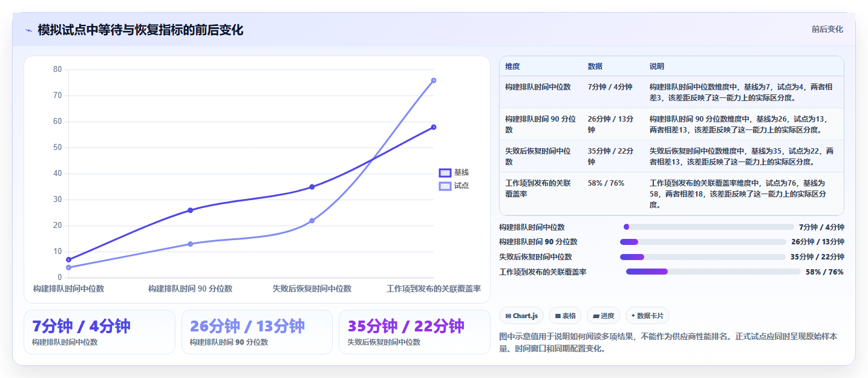
Task: Click x-axis label 构建排队时间 90 分位数
Action: 190,289
